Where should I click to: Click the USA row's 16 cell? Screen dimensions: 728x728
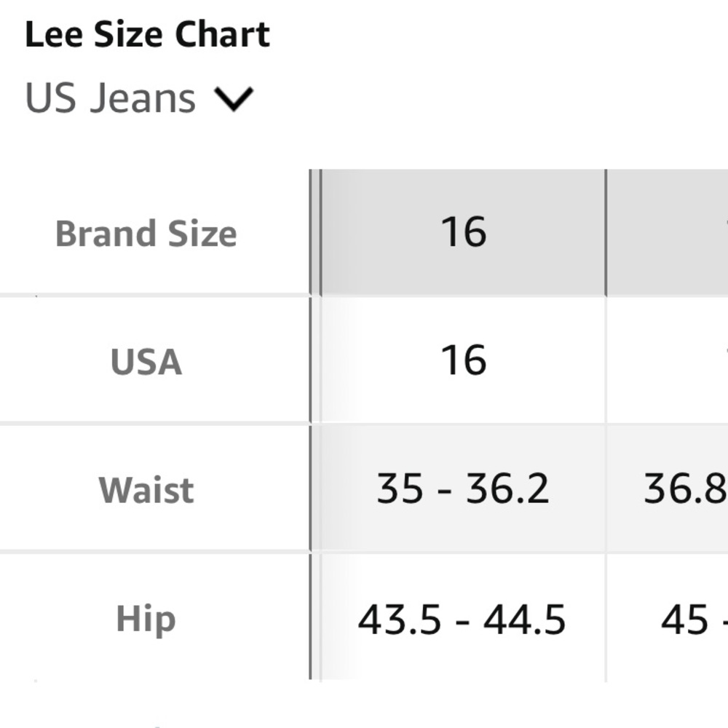click(x=463, y=360)
